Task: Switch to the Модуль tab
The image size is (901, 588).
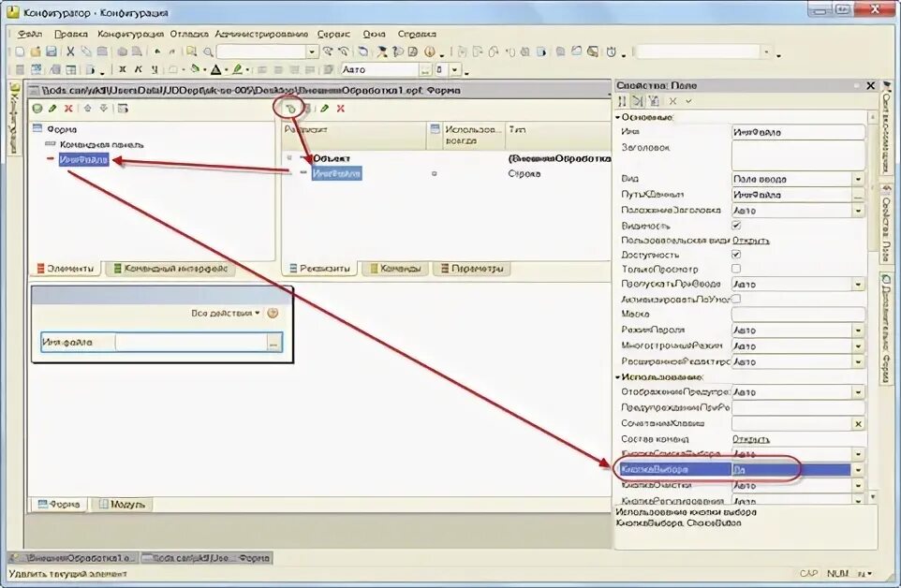Action: click(122, 504)
